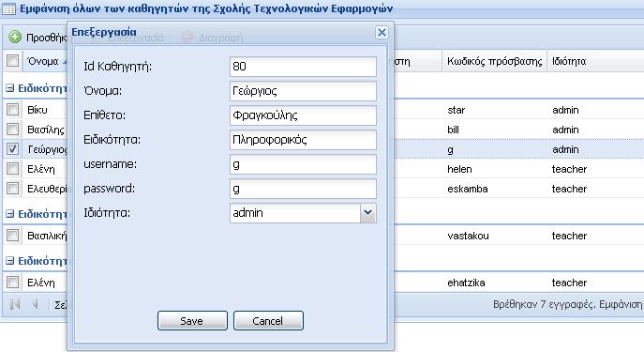
Task: Go to first page using pager icon
Action: tap(15, 304)
